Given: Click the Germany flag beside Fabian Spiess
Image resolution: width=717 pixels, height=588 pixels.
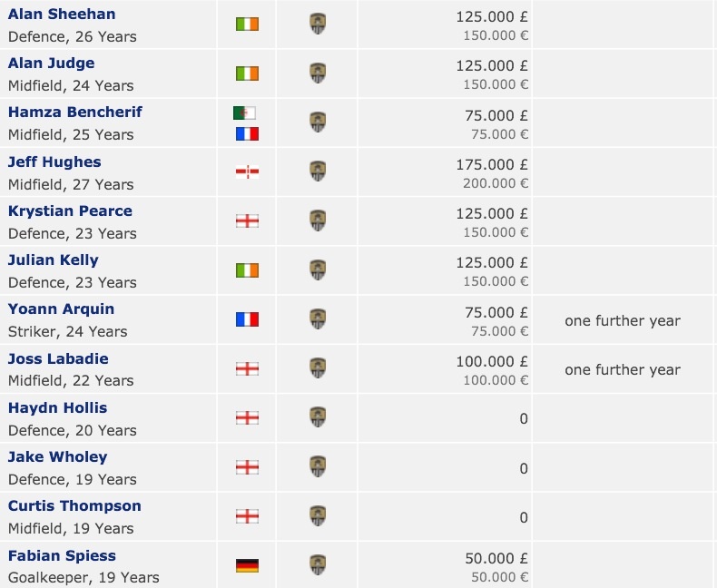Looking at the screenshot, I should click(247, 565).
